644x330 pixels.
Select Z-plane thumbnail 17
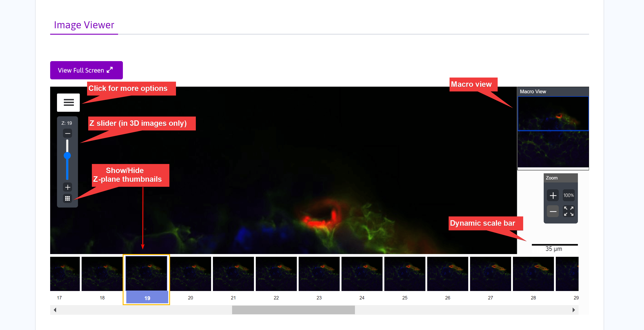point(65,274)
